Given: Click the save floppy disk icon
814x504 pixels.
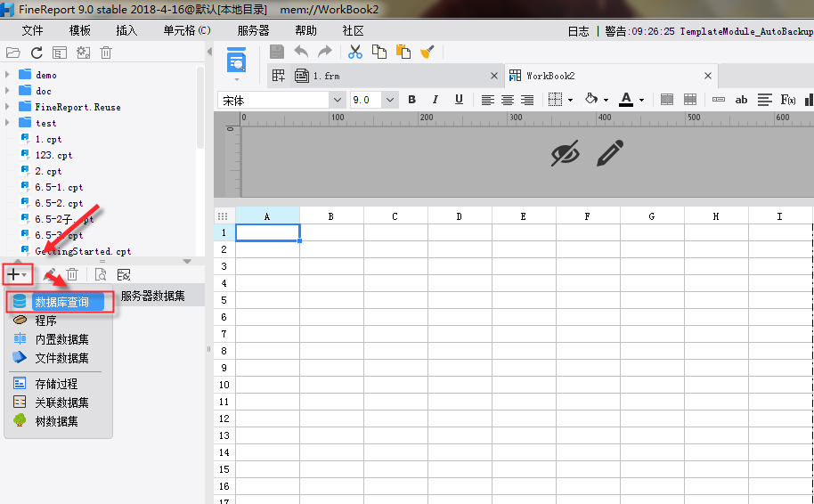Looking at the screenshot, I should coord(277,52).
